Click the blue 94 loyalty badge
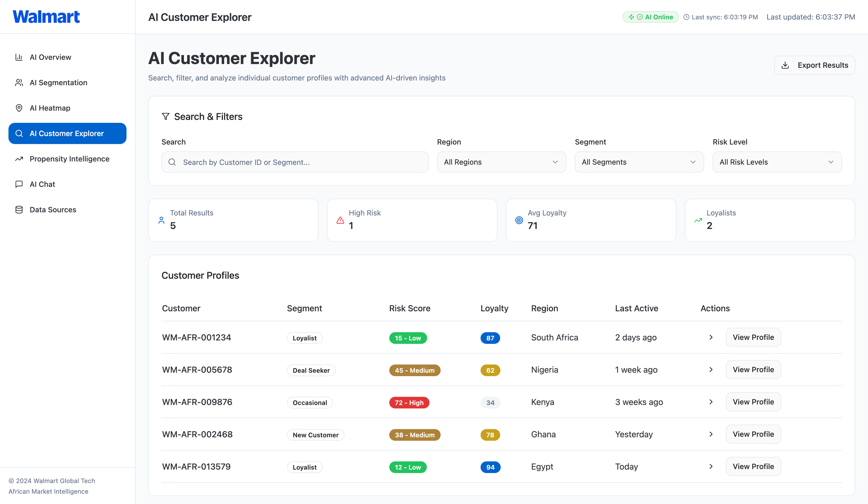868x504 pixels. pyautogui.click(x=490, y=467)
